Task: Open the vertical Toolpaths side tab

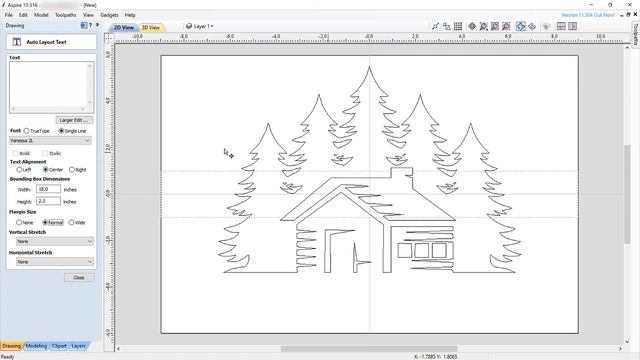Action: (636, 34)
